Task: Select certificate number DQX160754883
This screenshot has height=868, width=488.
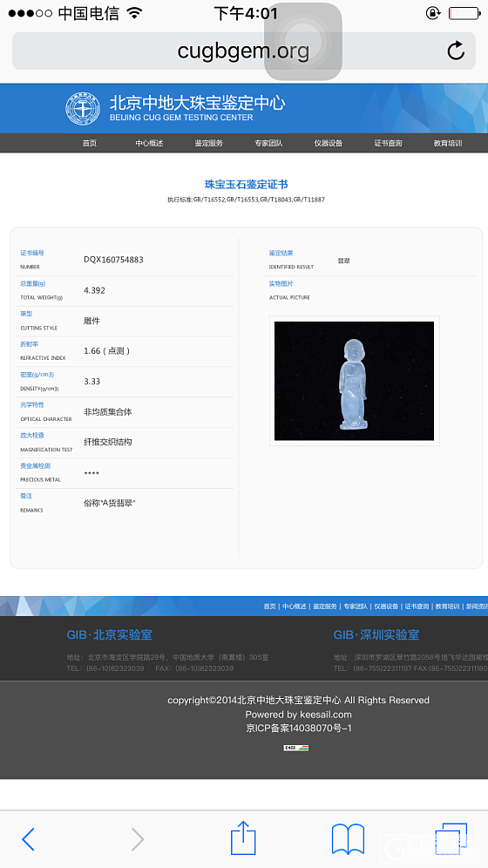Action: click(x=113, y=260)
